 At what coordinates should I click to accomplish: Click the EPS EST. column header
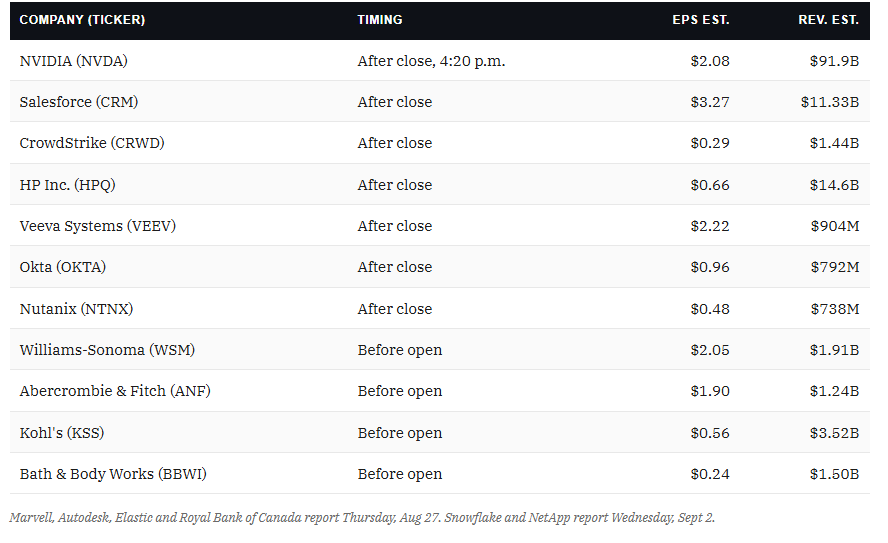701,20
